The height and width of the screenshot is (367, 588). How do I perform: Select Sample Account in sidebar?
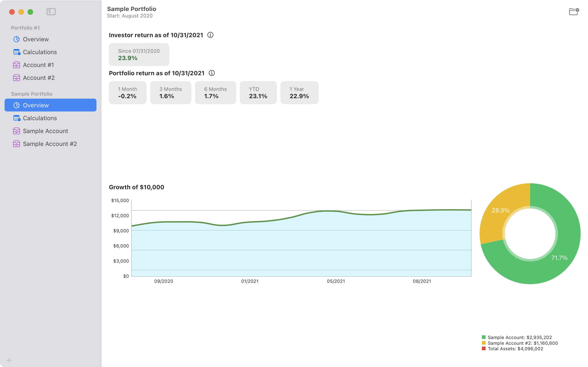point(45,131)
